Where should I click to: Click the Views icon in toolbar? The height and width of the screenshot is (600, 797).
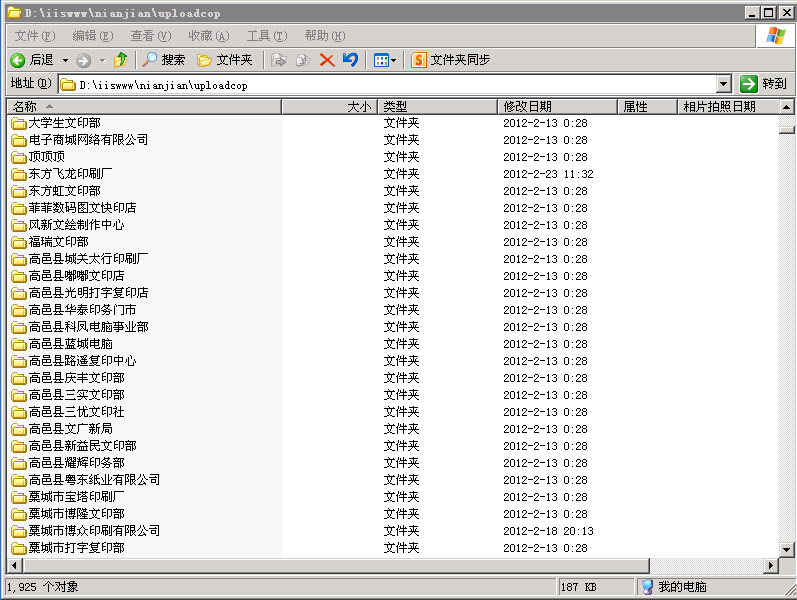click(381, 61)
